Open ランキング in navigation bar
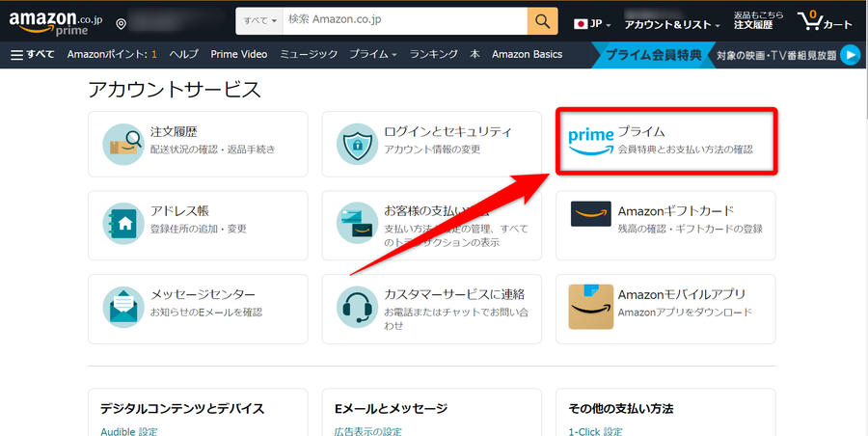The height and width of the screenshot is (436, 868). pyautogui.click(x=433, y=54)
